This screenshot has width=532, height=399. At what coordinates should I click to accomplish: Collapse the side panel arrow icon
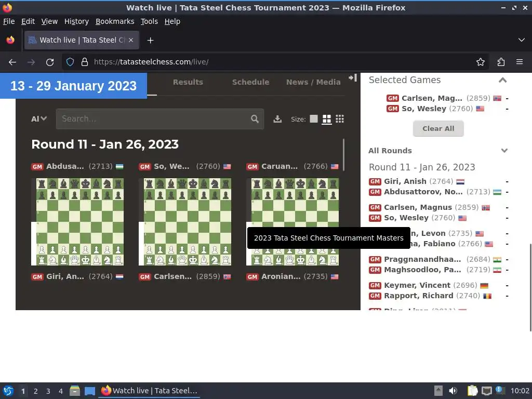pos(353,78)
